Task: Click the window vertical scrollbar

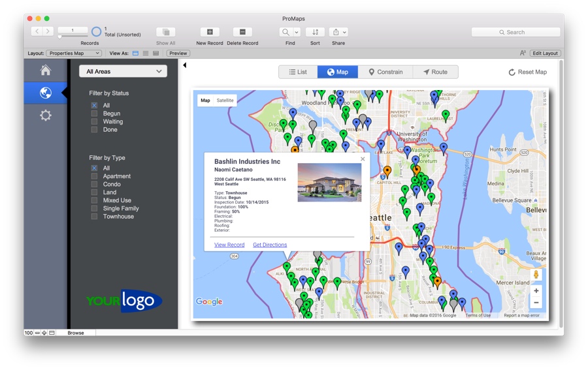Action: click(561, 193)
